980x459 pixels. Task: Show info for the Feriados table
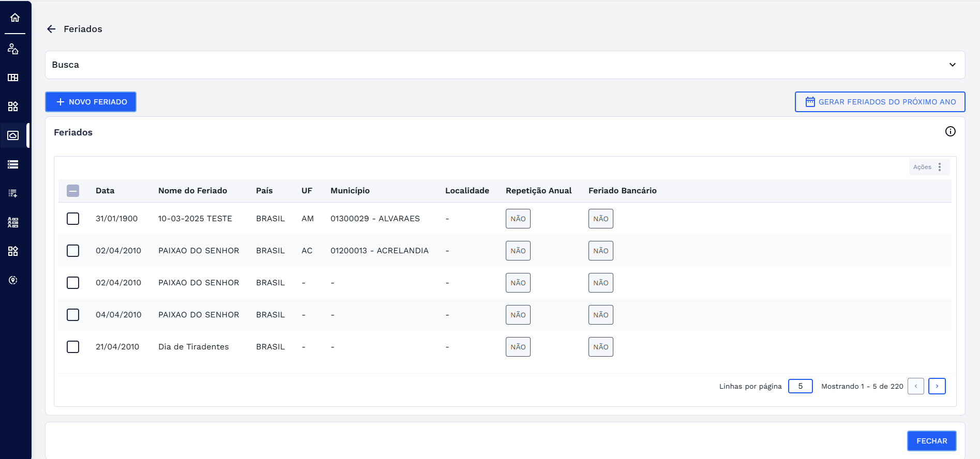(x=950, y=131)
